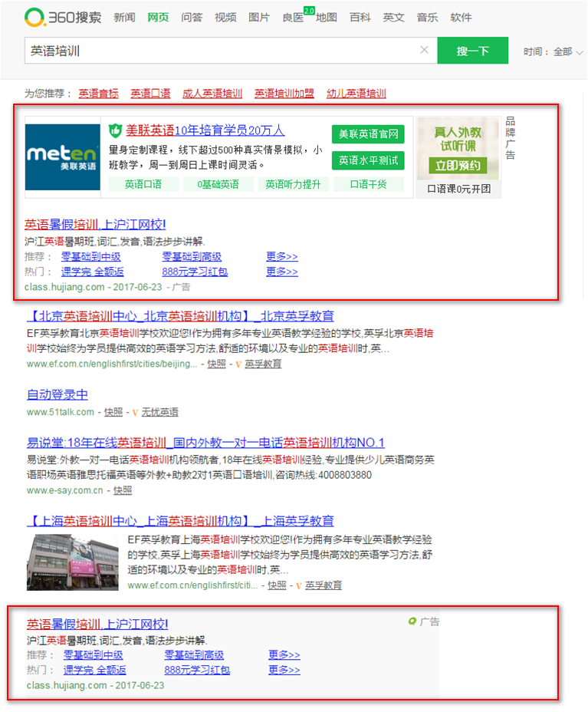Click the 立即预约 banner button

(458, 165)
